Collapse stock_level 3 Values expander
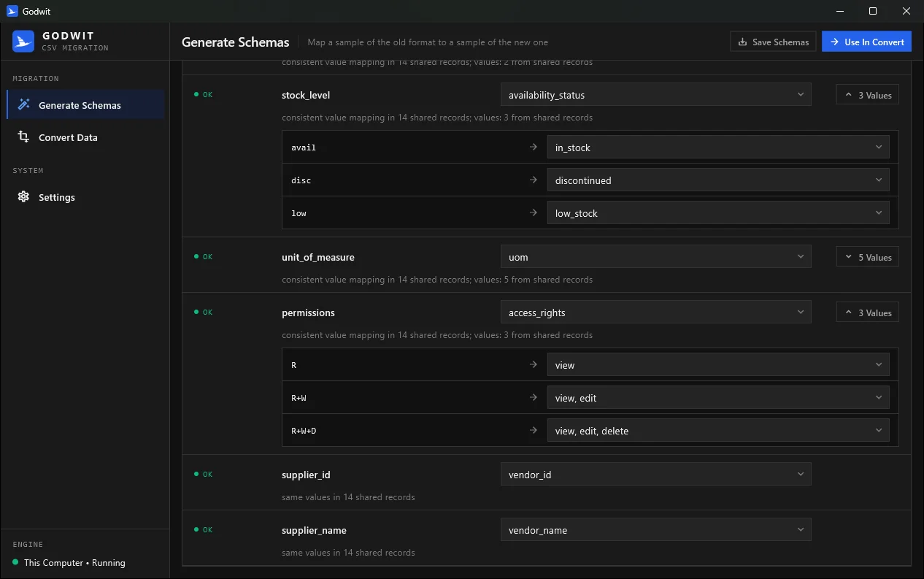924x579 pixels. [x=868, y=95]
